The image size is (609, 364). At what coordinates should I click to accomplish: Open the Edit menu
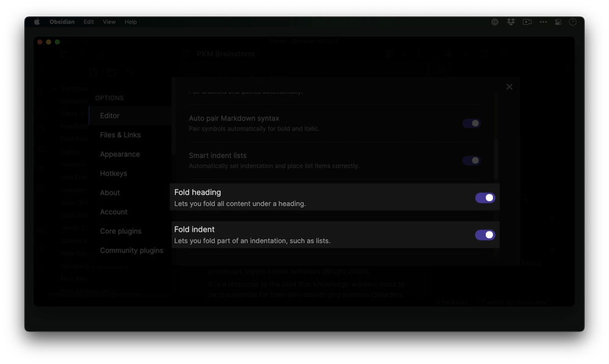[x=88, y=22]
